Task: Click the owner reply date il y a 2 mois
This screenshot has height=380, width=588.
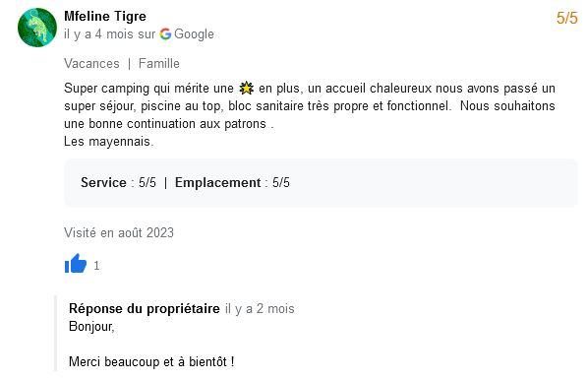Action: pos(260,309)
